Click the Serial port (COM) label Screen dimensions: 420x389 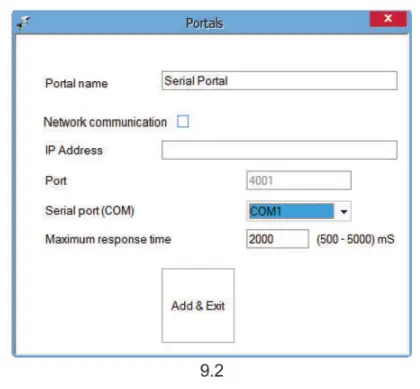[89, 211]
